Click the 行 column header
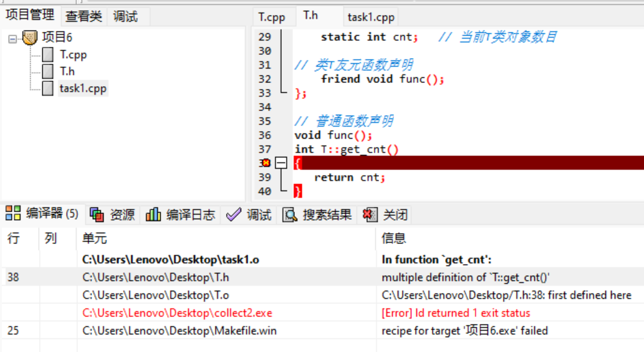This screenshot has height=352, width=644. click(21, 238)
